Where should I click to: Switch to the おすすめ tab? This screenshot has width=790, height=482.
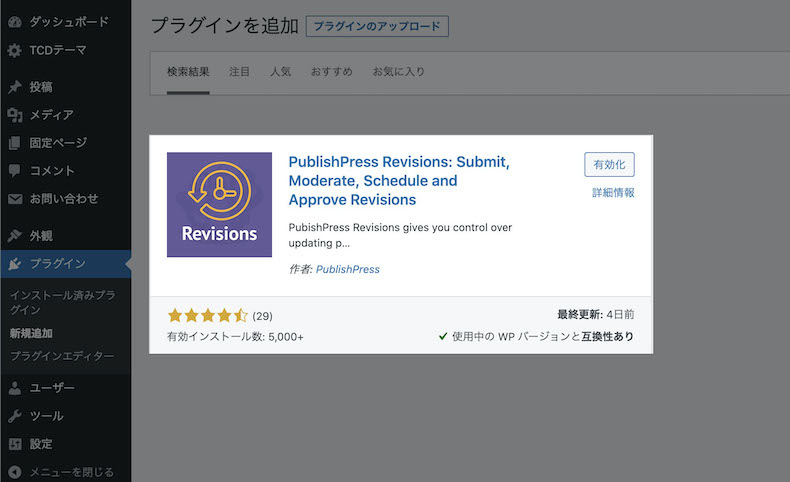click(332, 72)
